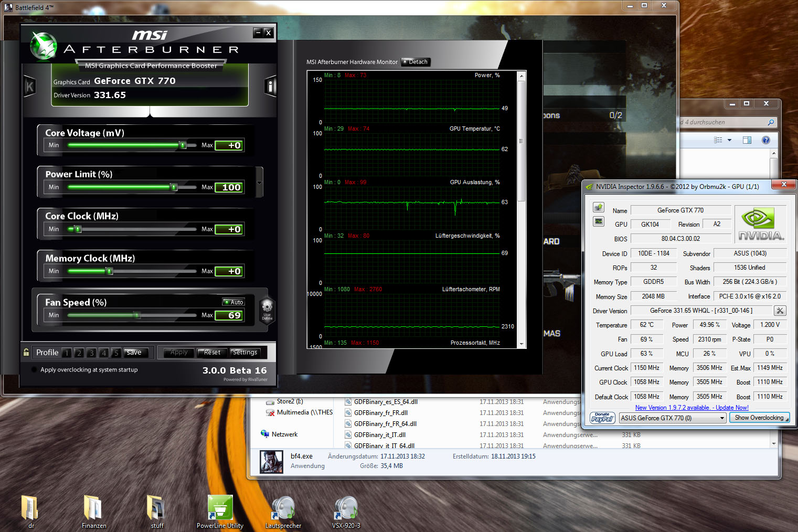Click the Core Voltage value field
798x532 pixels.
point(229,145)
